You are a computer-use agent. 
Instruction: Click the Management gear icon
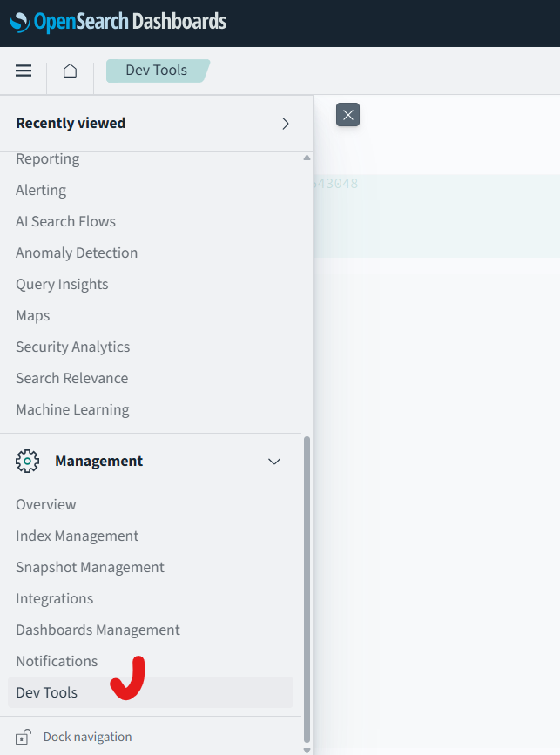point(28,462)
